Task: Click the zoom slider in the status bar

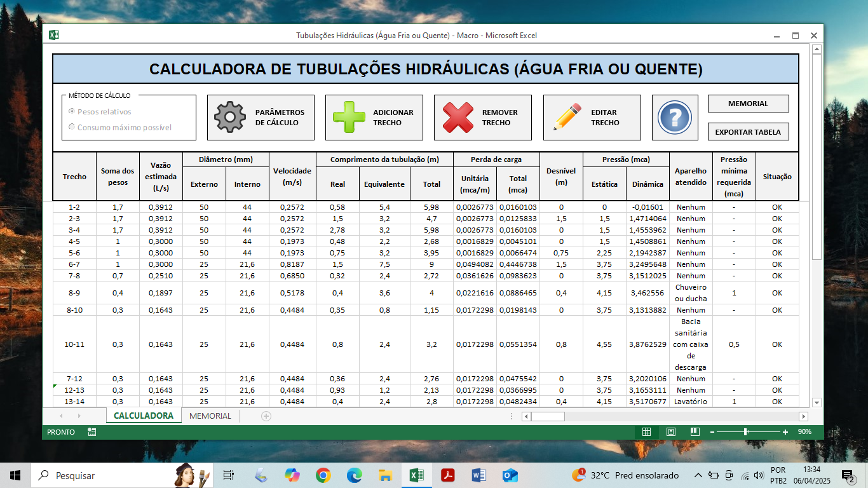Action: (x=746, y=432)
